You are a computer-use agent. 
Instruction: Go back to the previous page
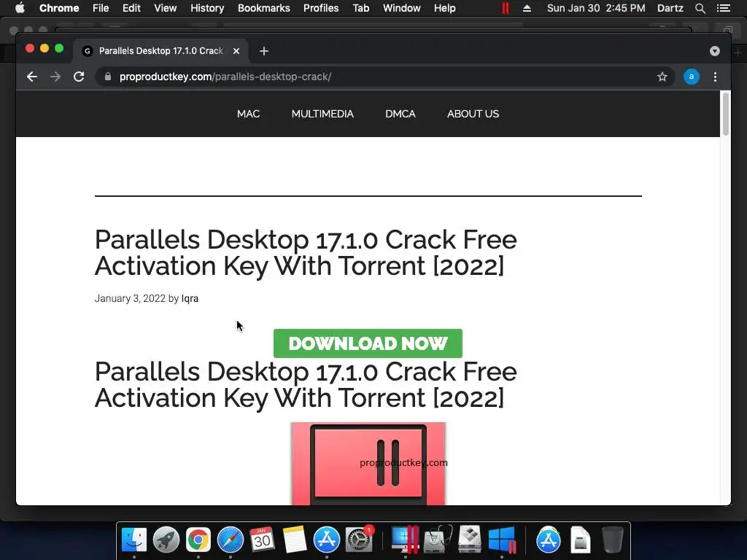pyautogui.click(x=32, y=77)
